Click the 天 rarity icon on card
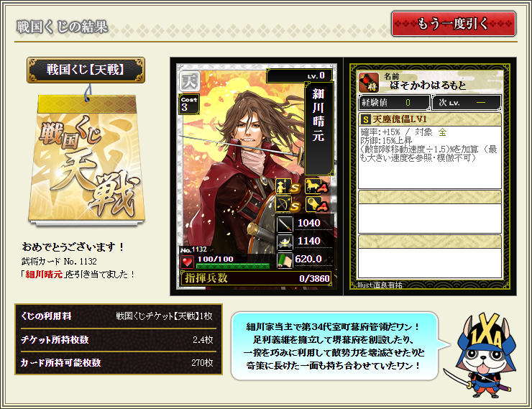 tap(189, 81)
